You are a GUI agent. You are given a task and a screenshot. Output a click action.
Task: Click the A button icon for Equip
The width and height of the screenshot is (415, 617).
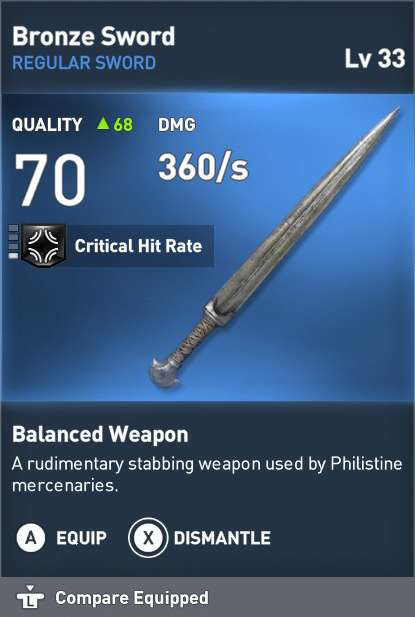[30, 538]
